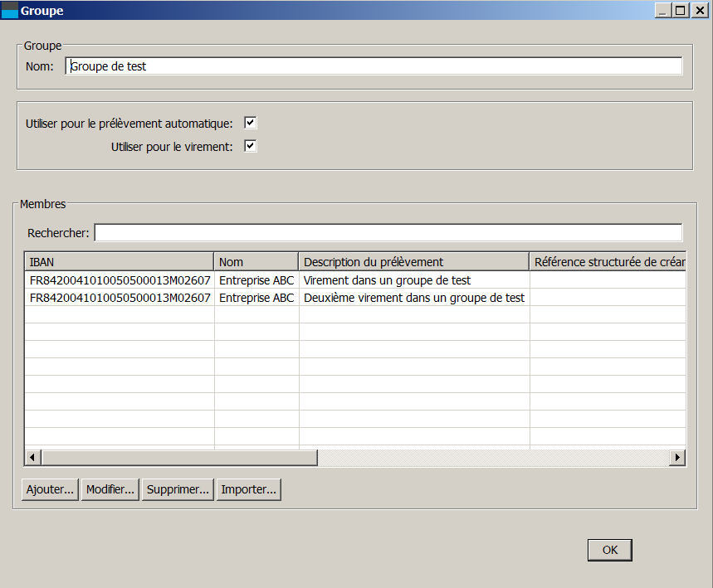Open the Ajouter... dialog
713x588 pixels.
coord(50,489)
